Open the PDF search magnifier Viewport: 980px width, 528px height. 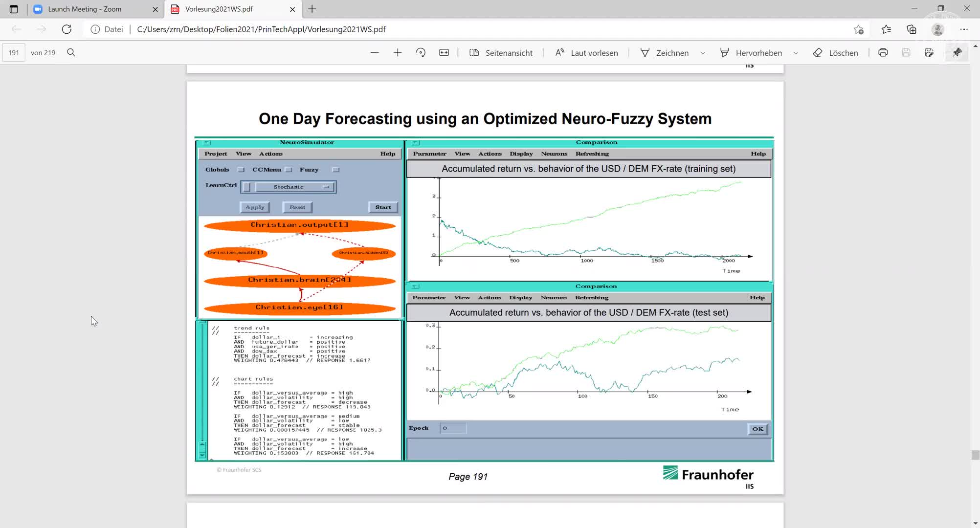click(x=71, y=53)
